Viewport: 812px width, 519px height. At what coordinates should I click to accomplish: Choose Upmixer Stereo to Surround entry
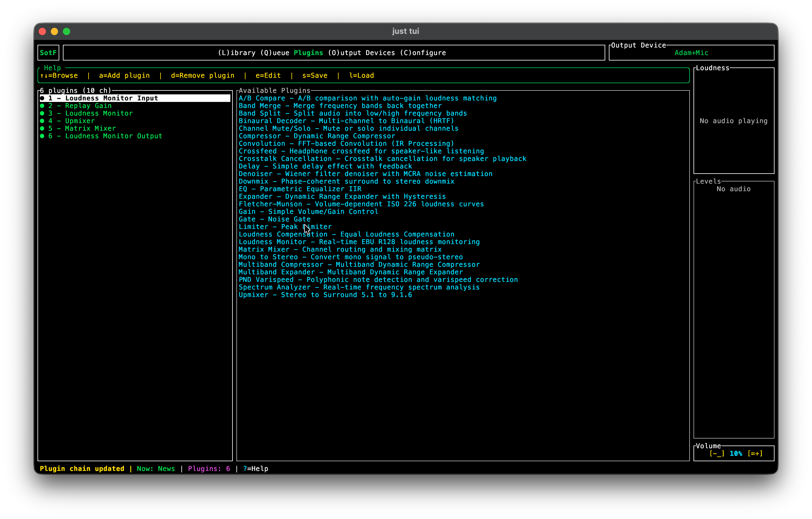(x=325, y=295)
